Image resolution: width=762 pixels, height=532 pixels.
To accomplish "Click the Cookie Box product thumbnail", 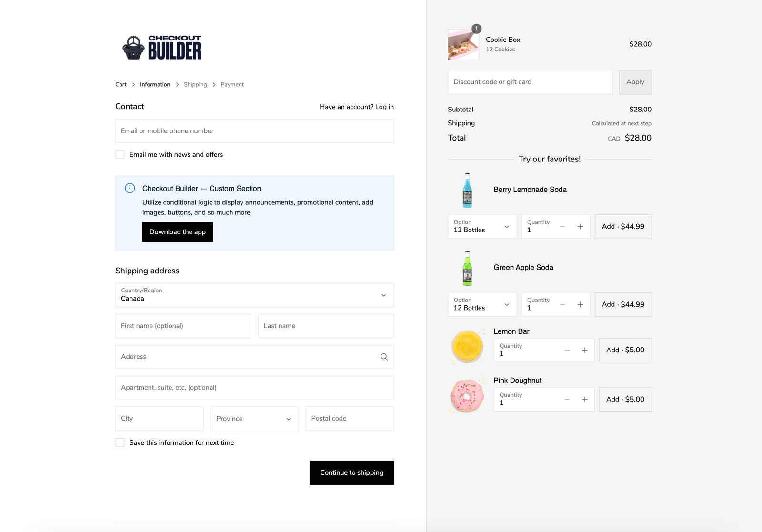I will [463, 44].
